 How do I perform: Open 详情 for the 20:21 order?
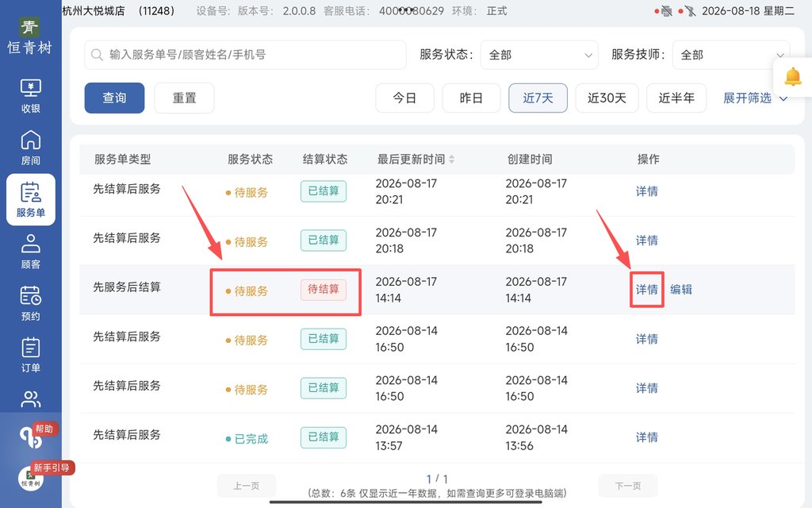[647, 191]
